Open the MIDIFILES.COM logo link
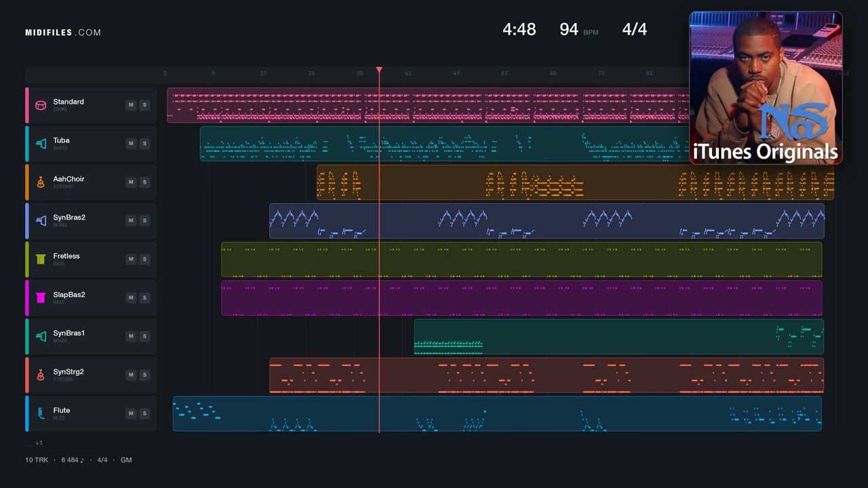The image size is (868, 488). click(x=63, y=33)
